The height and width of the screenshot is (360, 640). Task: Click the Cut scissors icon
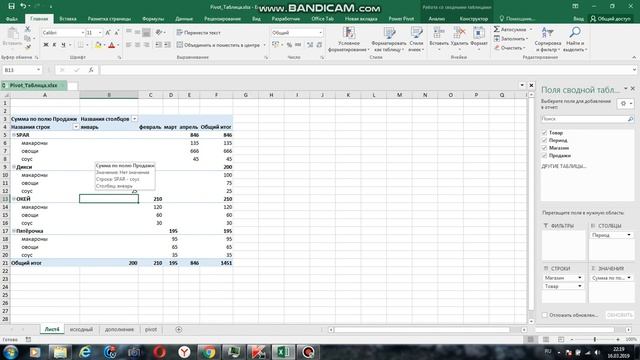click(28, 29)
